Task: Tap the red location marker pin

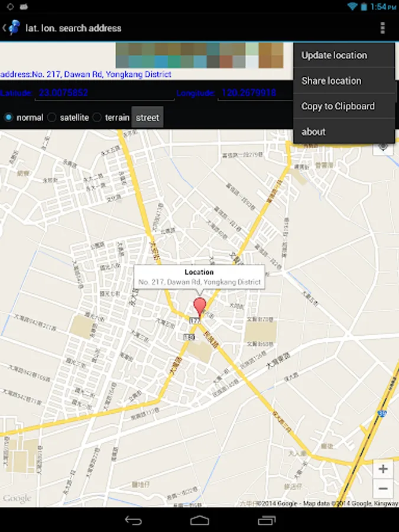Action: point(200,308)
